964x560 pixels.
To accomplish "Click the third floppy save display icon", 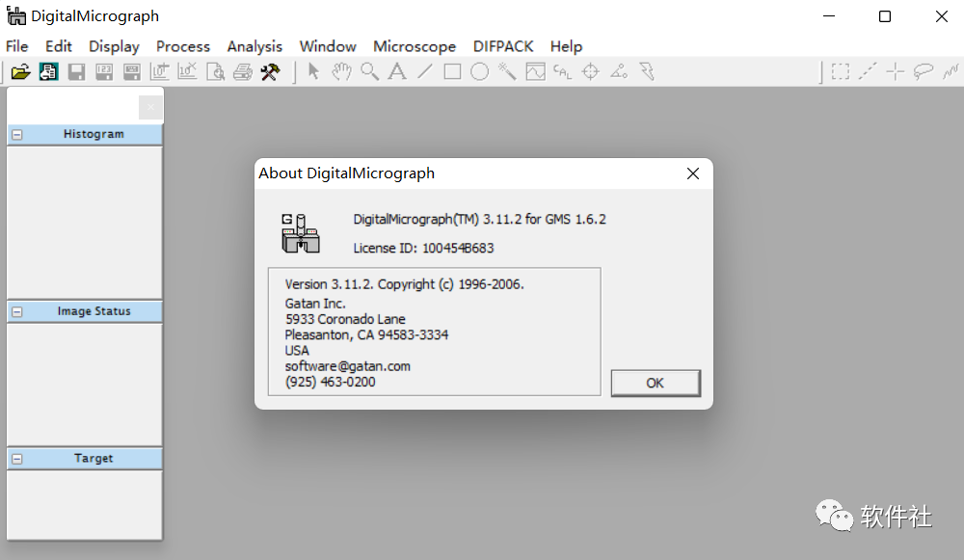I will pyautogui.click(x=131, y=72).
